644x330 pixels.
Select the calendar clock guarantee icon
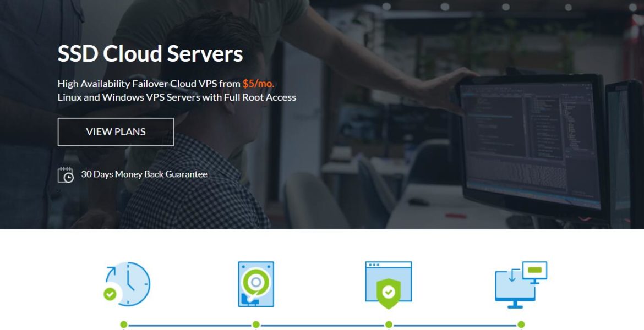(x=66, y=174)
